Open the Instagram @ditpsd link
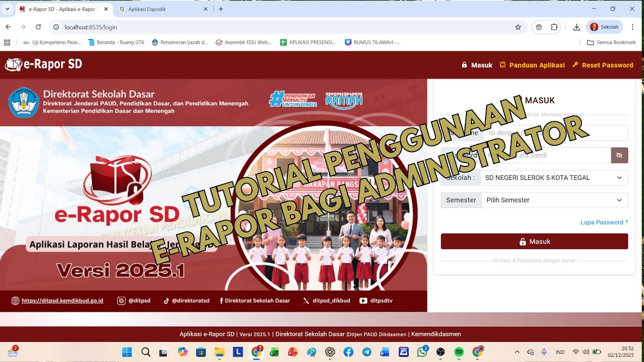Screen dimensions: 644x362 point(134,301)
